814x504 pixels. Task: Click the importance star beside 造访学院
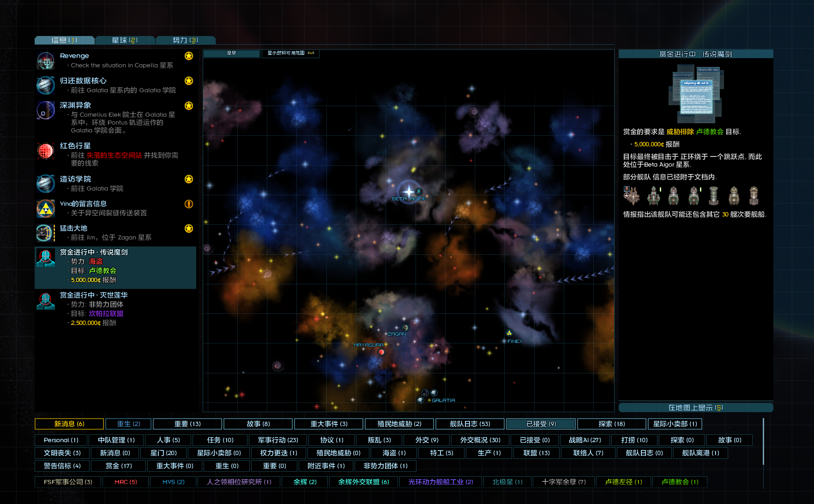tap(189, 179)
